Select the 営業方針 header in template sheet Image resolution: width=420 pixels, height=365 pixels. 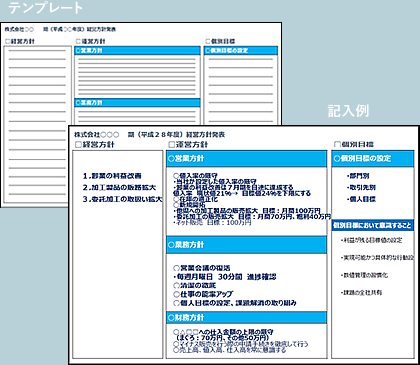[137, 51]
